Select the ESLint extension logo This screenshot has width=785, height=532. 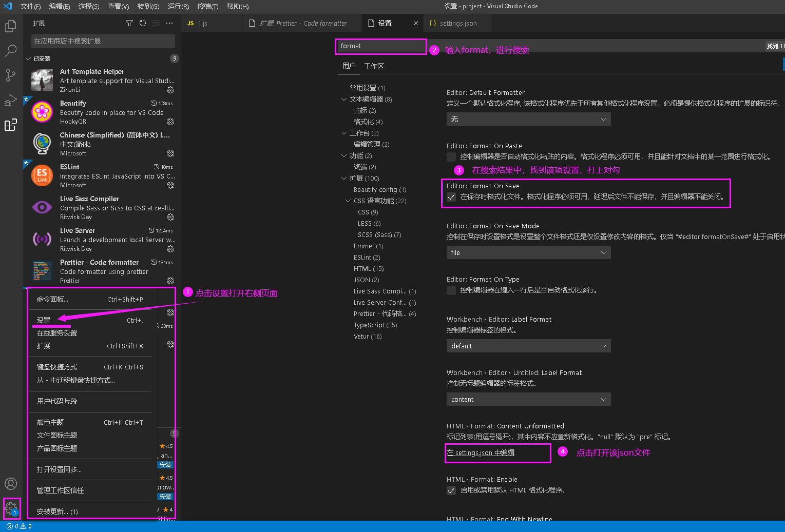[42, 175]
